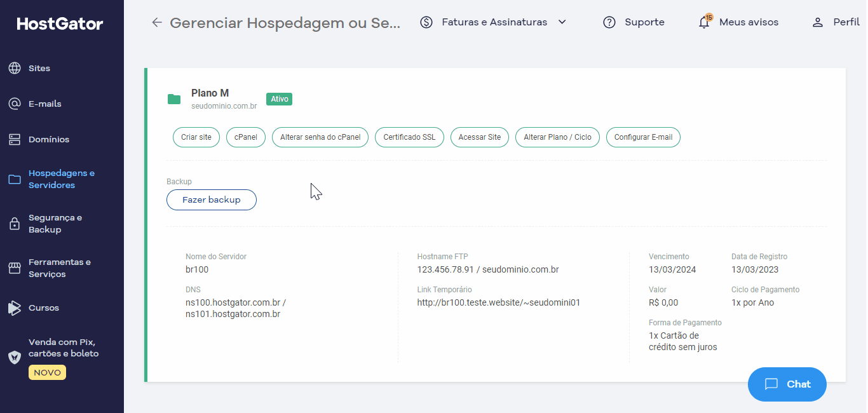Click the Vencimento date 13/03/2024

point(672,269)
